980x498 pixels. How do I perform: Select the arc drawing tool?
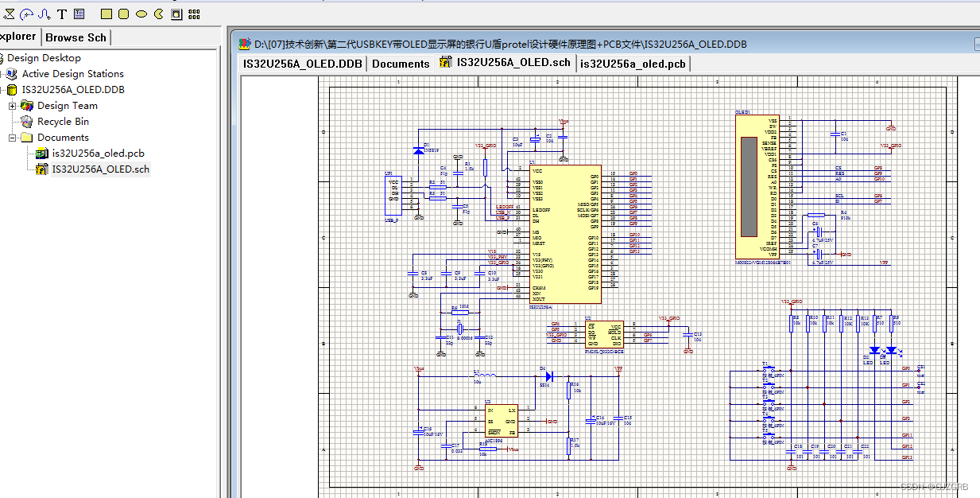coord(26,14)
